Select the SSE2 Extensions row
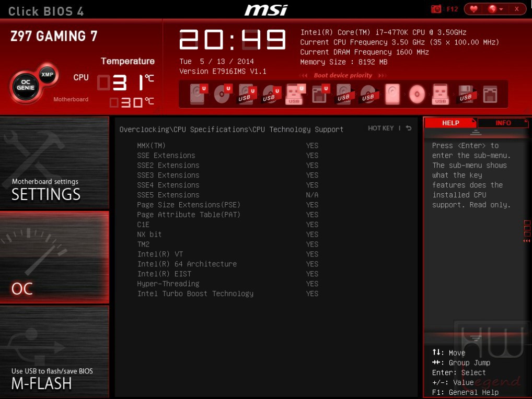532x399 pixels. 228,165
